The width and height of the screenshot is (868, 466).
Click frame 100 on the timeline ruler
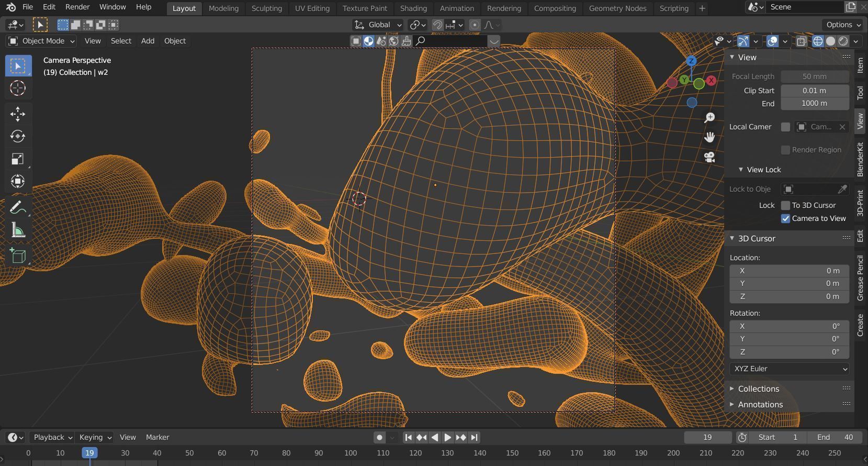[351, 453]
